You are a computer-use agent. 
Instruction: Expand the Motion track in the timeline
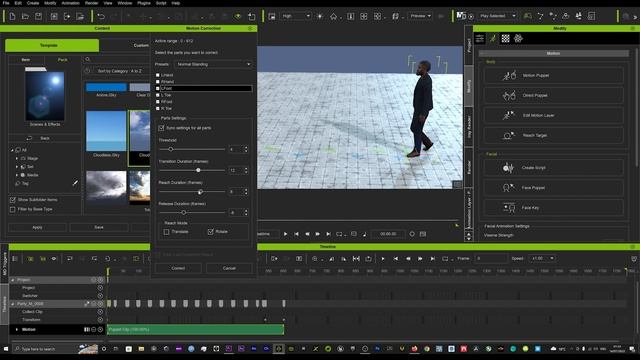17,329
